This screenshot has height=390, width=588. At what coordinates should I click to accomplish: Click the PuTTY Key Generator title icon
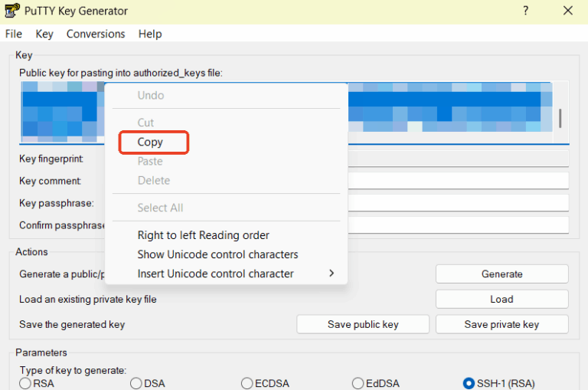pyautogui.click(x=12, y=11)
